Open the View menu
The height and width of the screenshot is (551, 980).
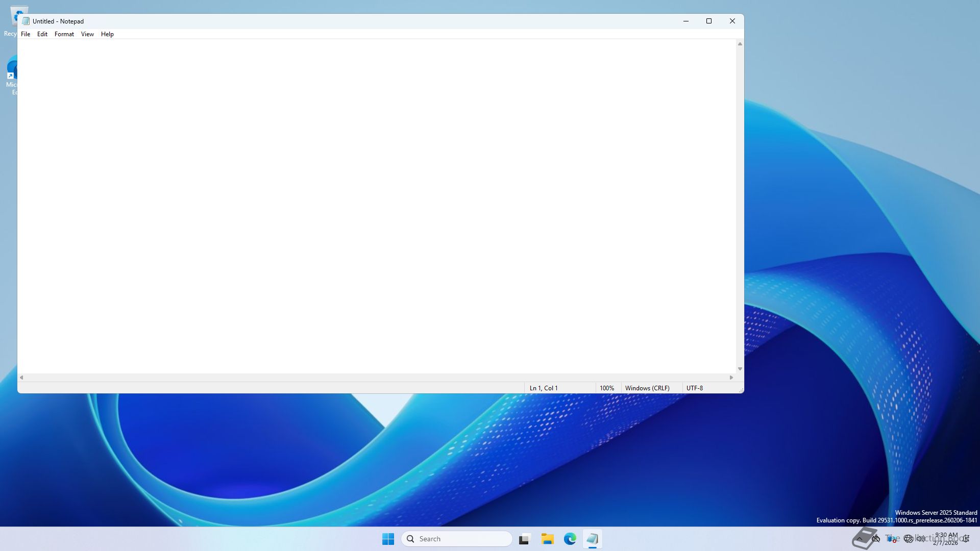(87, 34)
